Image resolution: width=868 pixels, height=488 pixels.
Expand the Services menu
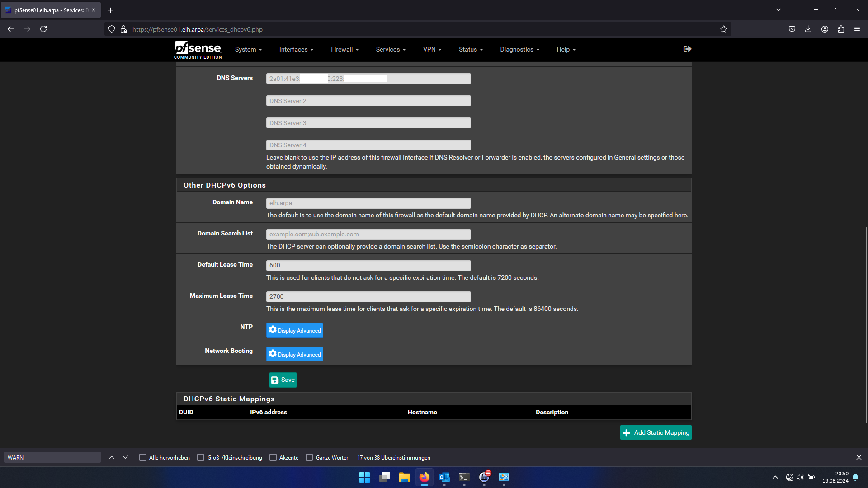(x=391, y=49)
